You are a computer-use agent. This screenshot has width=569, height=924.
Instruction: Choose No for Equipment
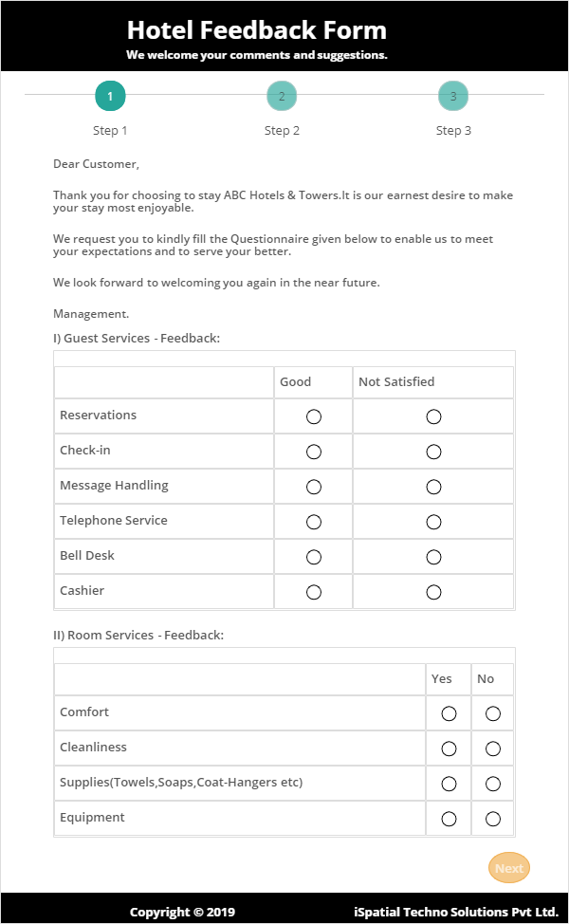coord(493,819)
